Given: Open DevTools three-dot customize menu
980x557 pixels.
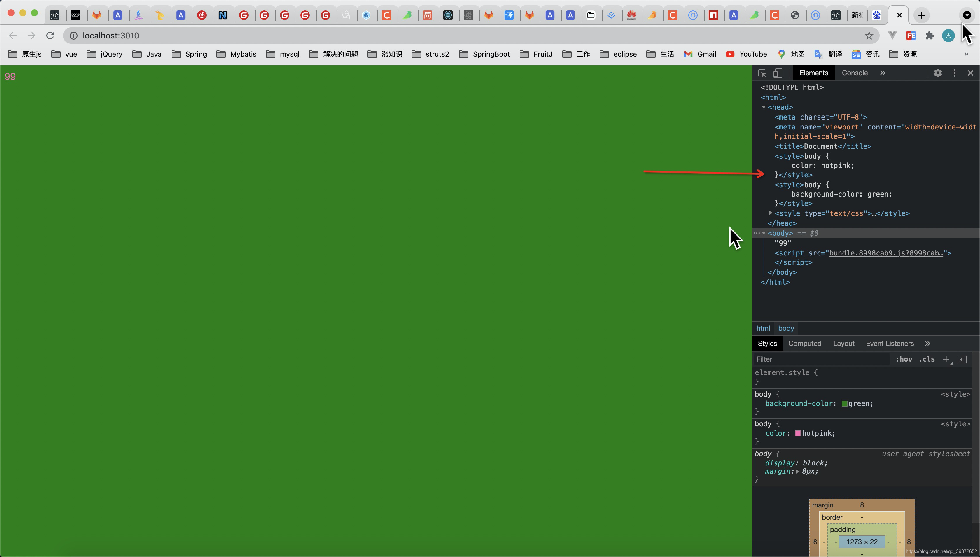Looking at the screenshot, I should [x=954, y=73].
